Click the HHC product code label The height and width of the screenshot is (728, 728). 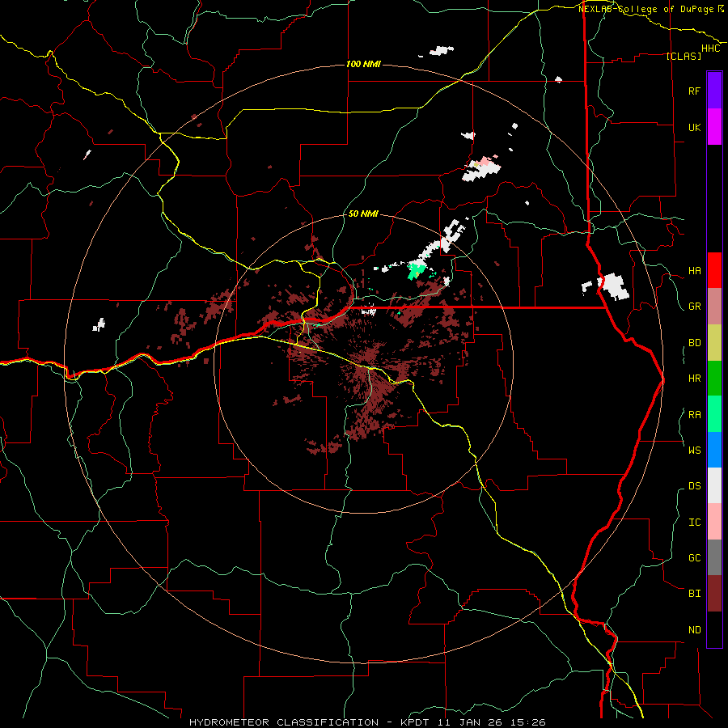(x=711, y=48)
